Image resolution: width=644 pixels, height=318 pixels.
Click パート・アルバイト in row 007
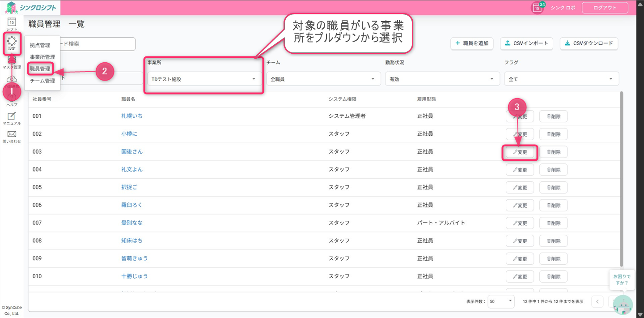[441, 223]
